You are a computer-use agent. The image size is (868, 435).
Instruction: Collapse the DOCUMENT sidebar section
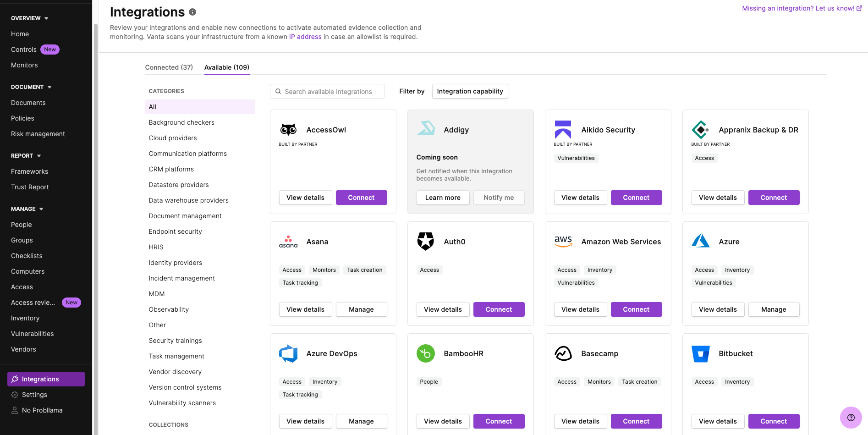click(31, 87)
